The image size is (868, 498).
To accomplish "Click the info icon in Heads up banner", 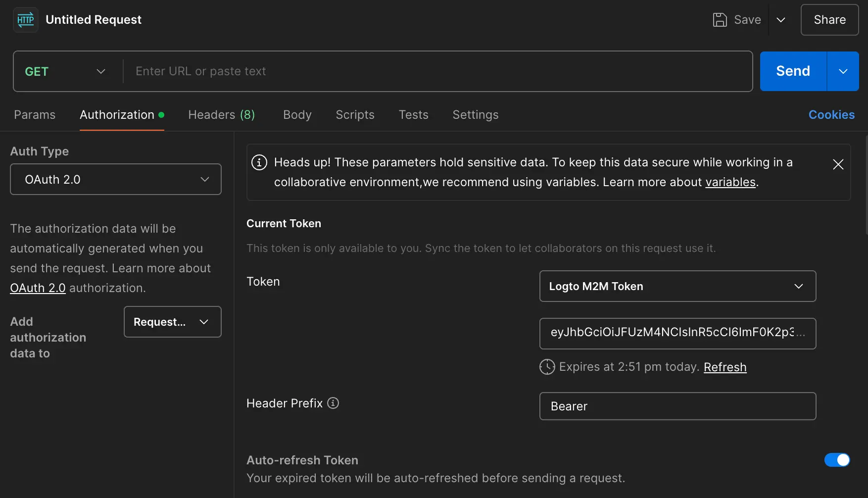I will [259, 162].
